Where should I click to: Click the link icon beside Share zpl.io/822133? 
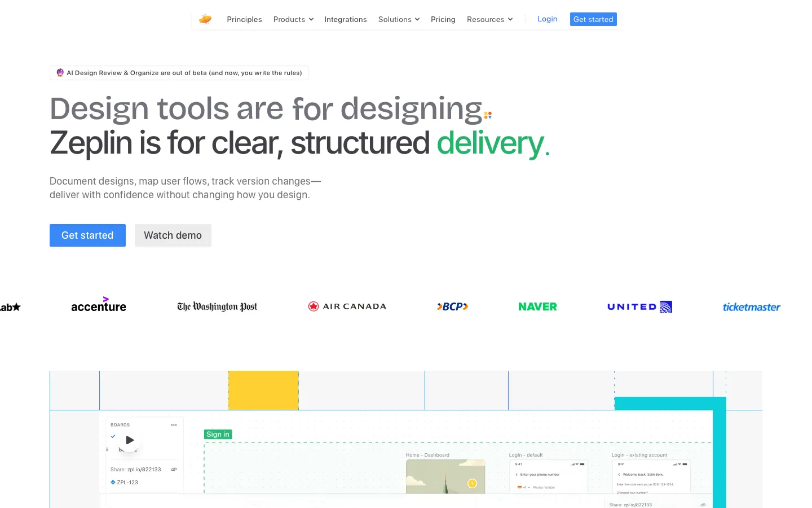pos(174,469)
